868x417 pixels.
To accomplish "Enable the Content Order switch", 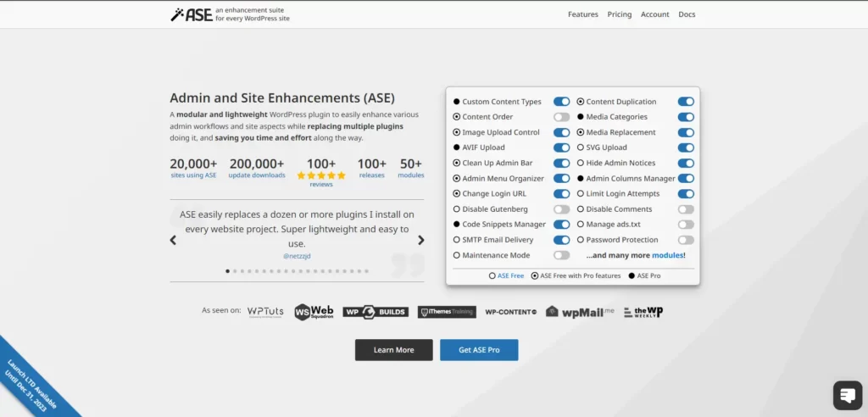I will pos(561,118).
